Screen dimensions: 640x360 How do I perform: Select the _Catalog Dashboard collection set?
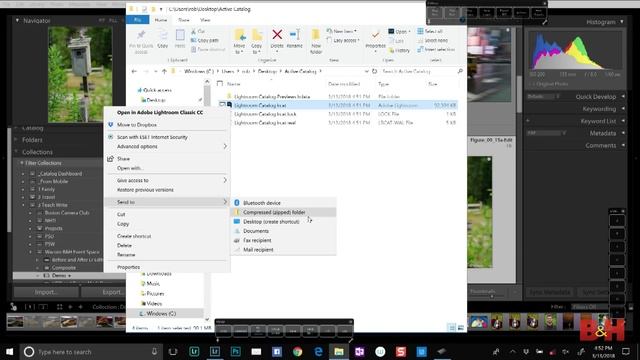coord(60,173)
